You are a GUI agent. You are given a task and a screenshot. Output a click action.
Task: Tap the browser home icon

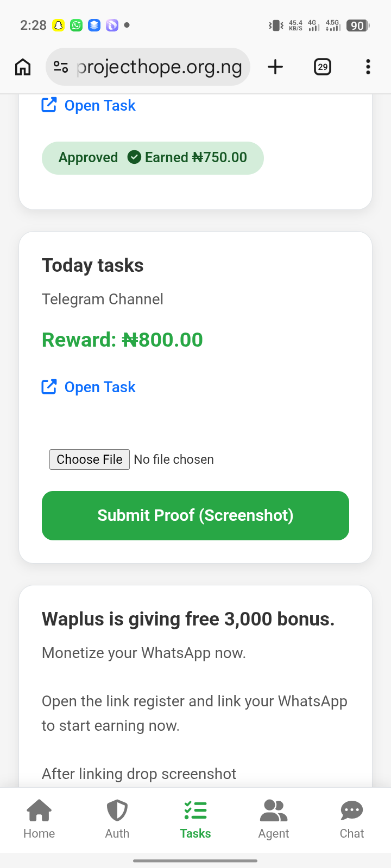pyautogui.click(x=23, y=67)
